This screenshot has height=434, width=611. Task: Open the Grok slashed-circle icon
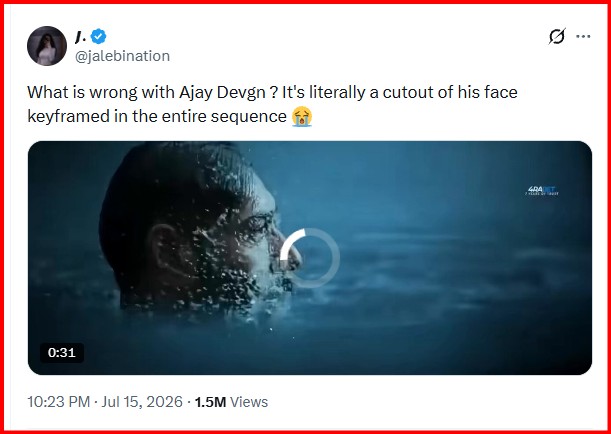click(x=557, y=37)
